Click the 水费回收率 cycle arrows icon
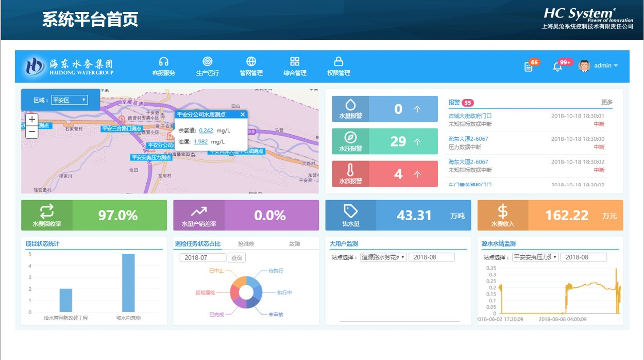Image resolution: width=644 pixels, height=360 pixels. tap(47, 211)
